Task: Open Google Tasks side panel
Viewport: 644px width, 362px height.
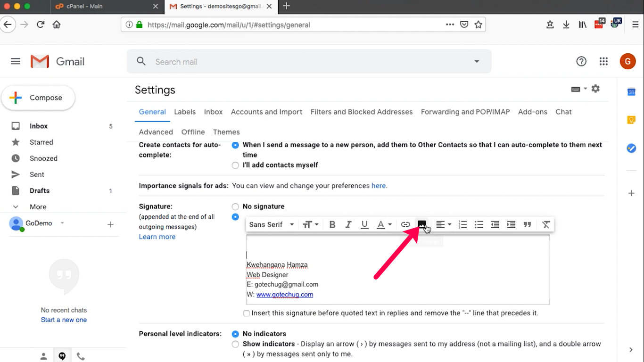Action: pos(631,148)
